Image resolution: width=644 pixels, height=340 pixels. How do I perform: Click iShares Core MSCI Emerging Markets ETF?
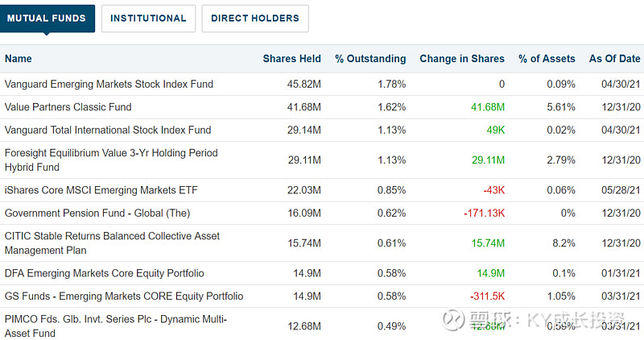(101, 190)
